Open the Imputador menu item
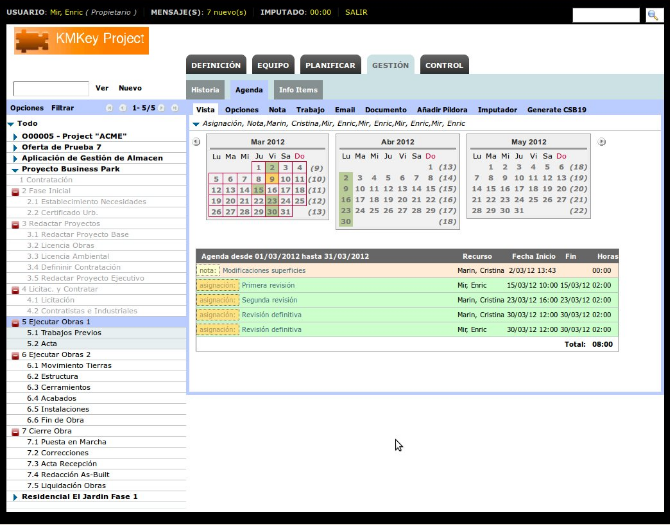670x525 pixels. 497,109
